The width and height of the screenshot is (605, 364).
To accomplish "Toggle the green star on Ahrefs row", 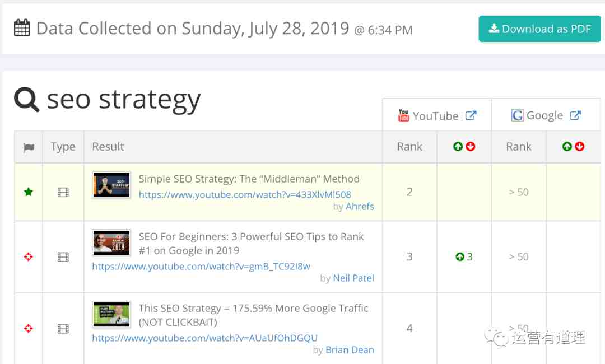I will pyautogui.click(x=28, y=192).
